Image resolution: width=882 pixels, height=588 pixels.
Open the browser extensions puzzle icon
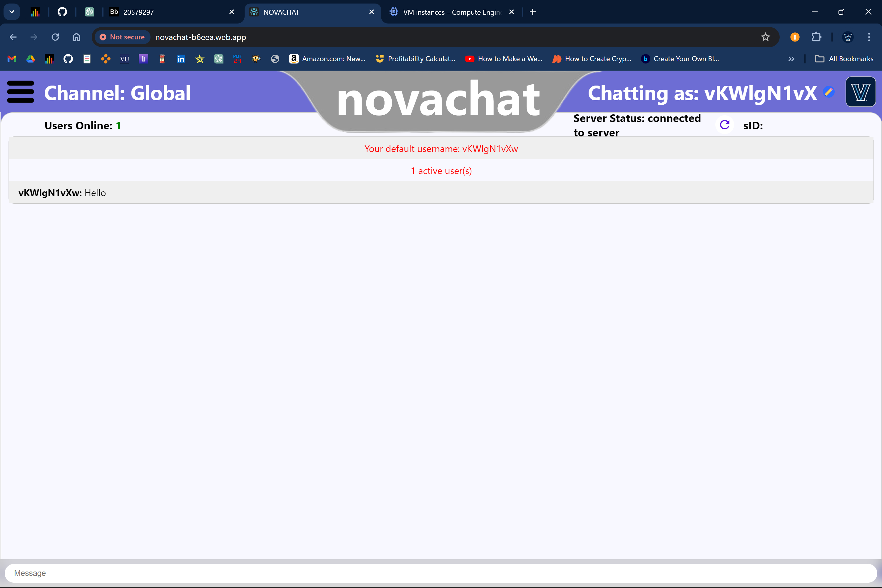tap(816, 37)
